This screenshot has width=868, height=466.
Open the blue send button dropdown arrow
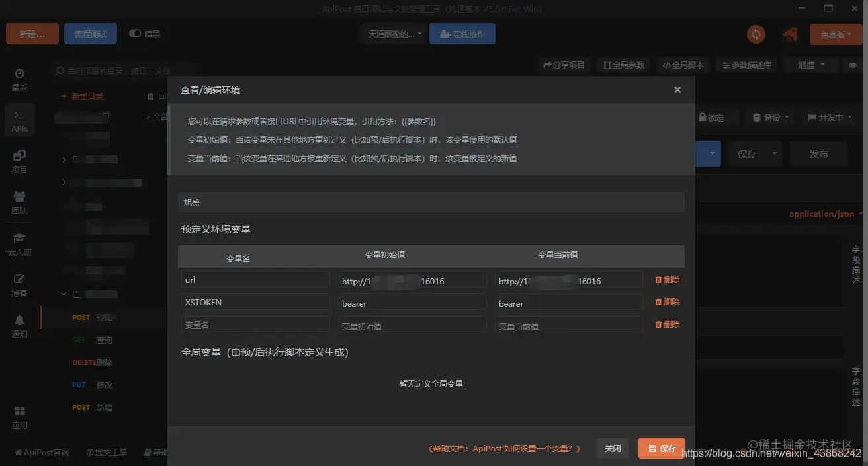tap(712, 153)
